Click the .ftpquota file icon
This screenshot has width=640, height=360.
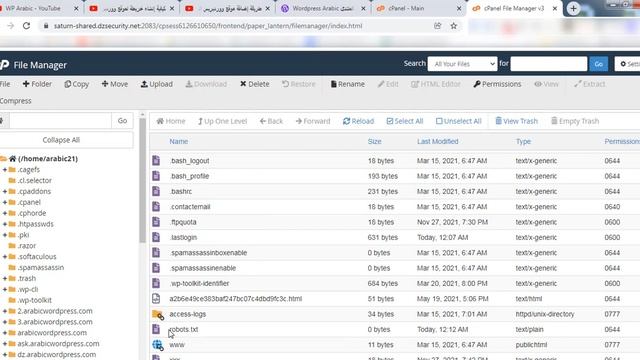click(156, 222)
